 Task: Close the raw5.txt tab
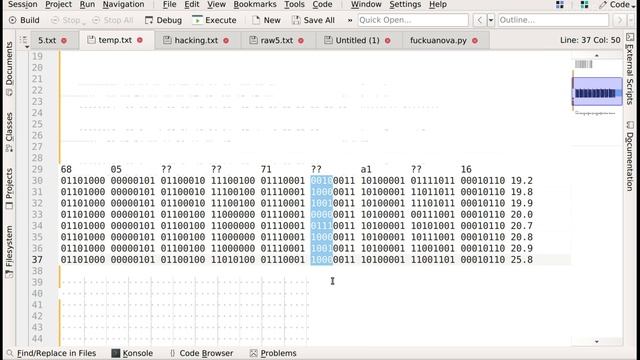[301, 40]
